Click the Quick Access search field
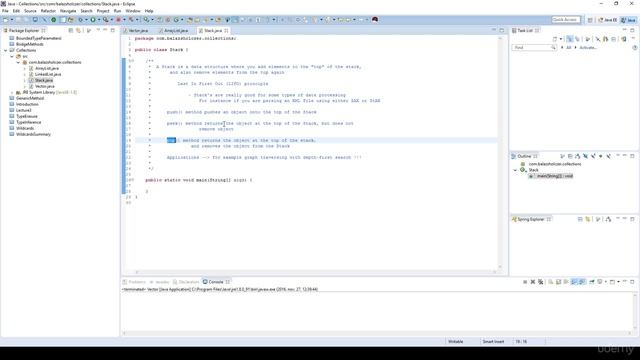This screenshot has height=360, width=640. click(x=566, y=20)
